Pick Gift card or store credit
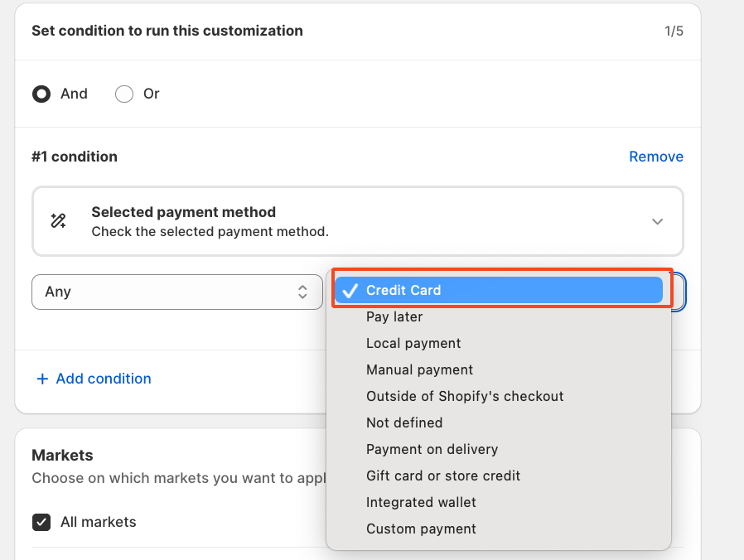 tap(443, 476)
